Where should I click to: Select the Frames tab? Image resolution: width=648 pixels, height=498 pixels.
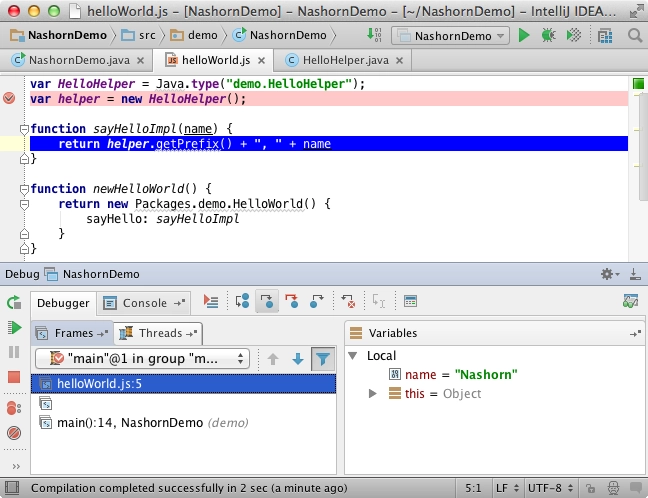coord(71,333)
